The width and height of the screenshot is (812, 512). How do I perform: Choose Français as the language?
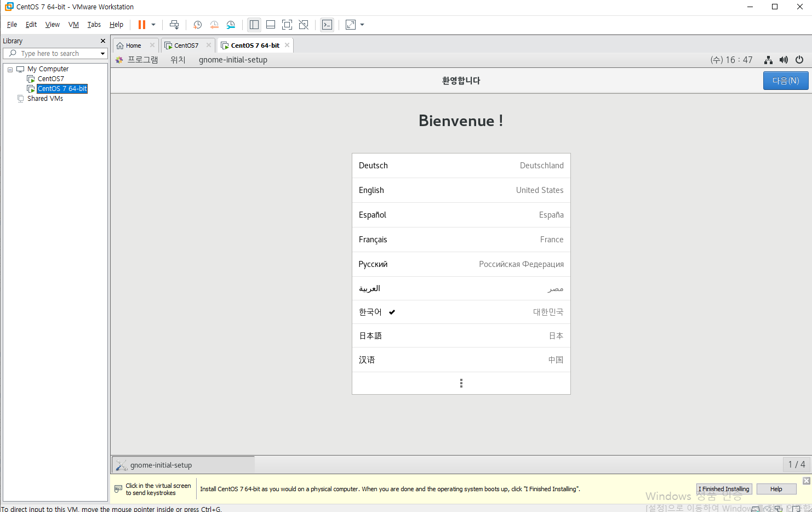click(461, 240)
